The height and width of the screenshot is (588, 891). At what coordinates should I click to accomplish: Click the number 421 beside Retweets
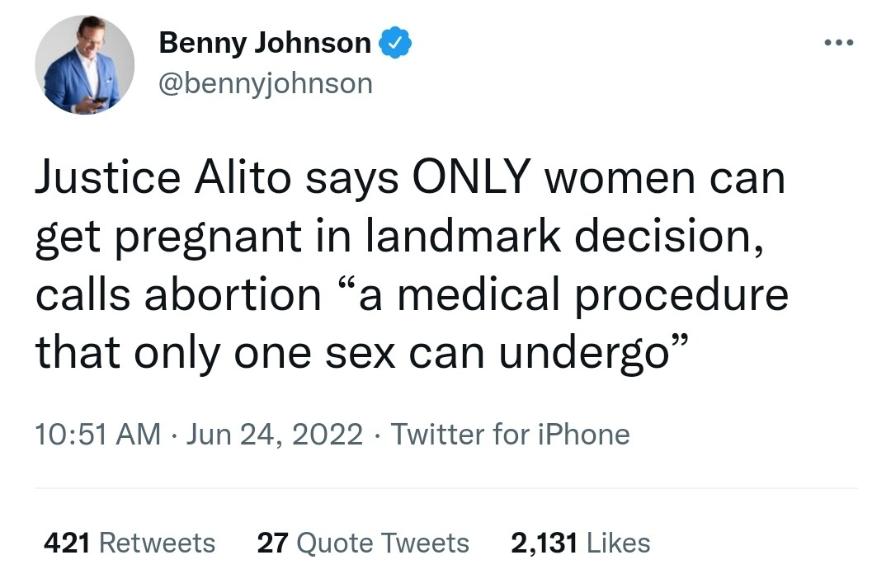coord(66,543)
